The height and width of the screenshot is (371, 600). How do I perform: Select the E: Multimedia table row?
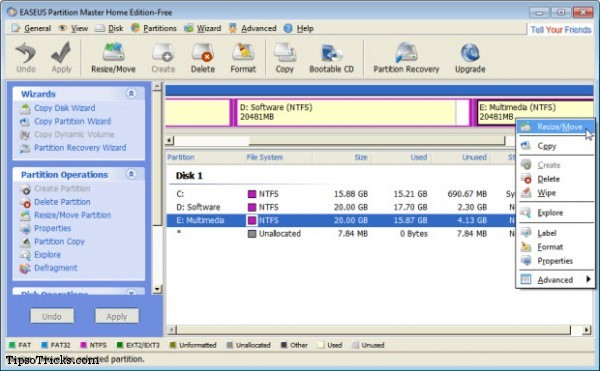pyautogui.click(x=341, y=220)
